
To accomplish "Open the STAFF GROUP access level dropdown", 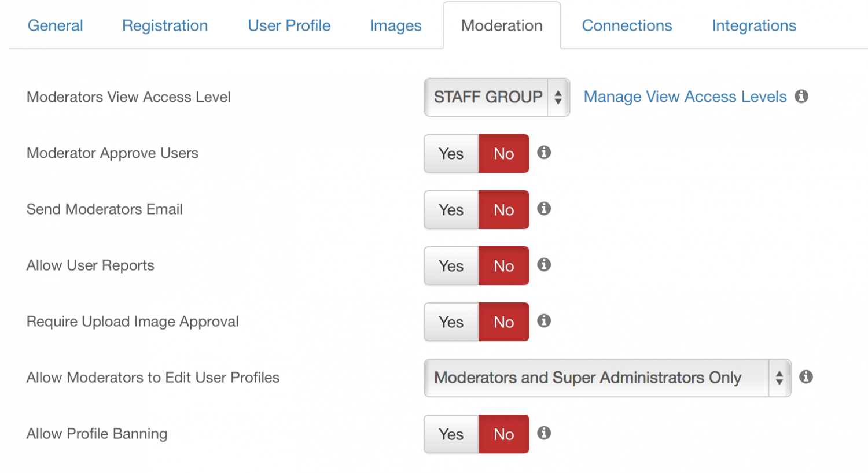I will click(497, 97).
